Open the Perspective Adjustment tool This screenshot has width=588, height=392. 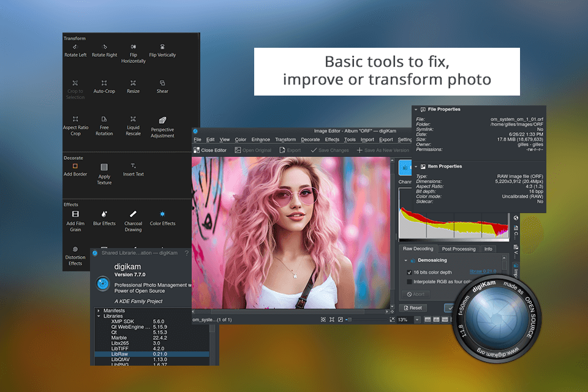162,127
